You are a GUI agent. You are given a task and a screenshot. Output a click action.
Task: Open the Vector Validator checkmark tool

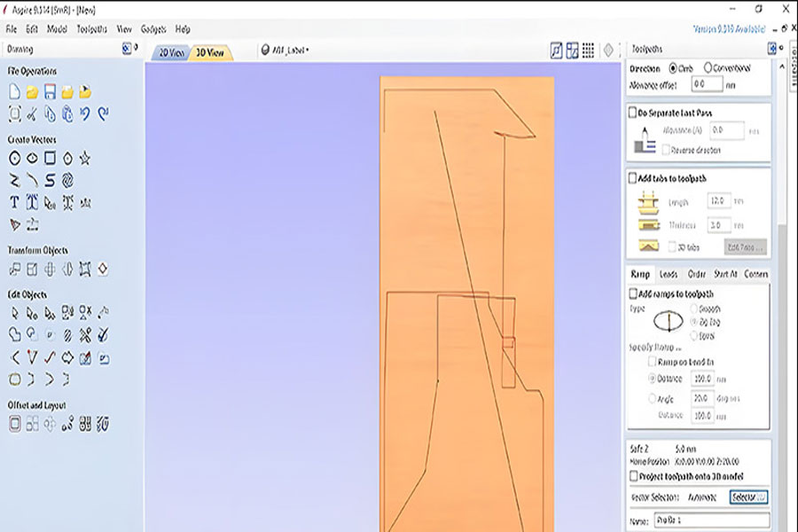point(103,334)
